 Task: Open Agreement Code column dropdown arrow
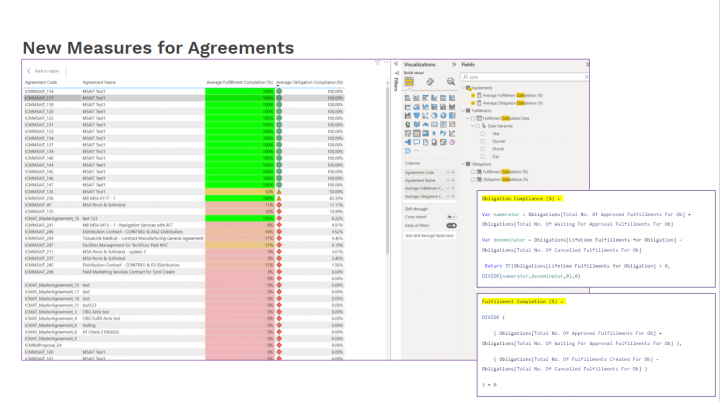click(448, 173)
